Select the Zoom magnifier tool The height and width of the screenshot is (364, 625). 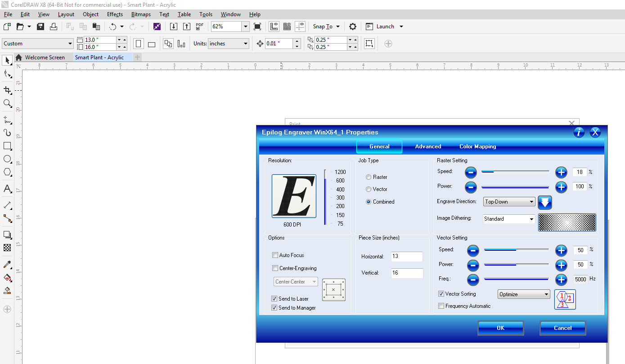click(7, 103)
